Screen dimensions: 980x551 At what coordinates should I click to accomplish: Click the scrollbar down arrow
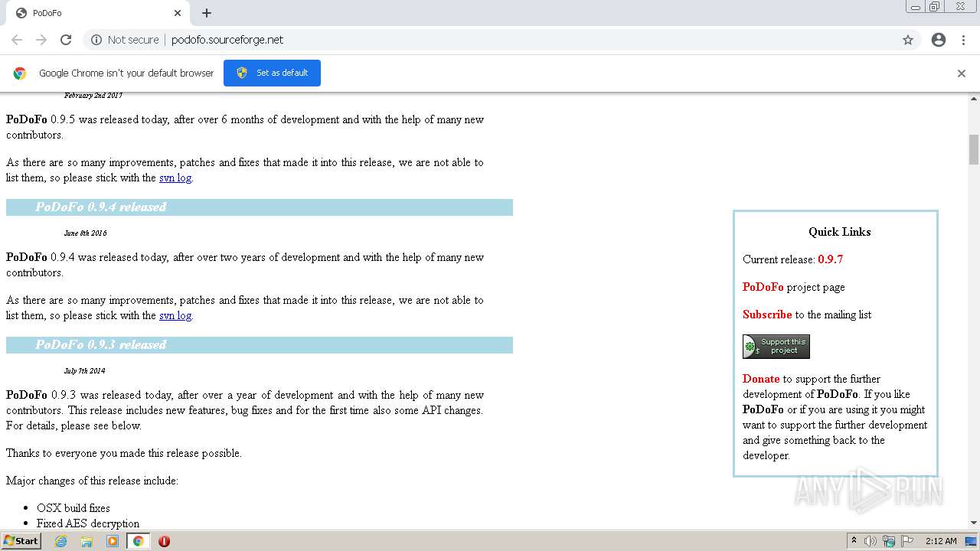point(974,523)
